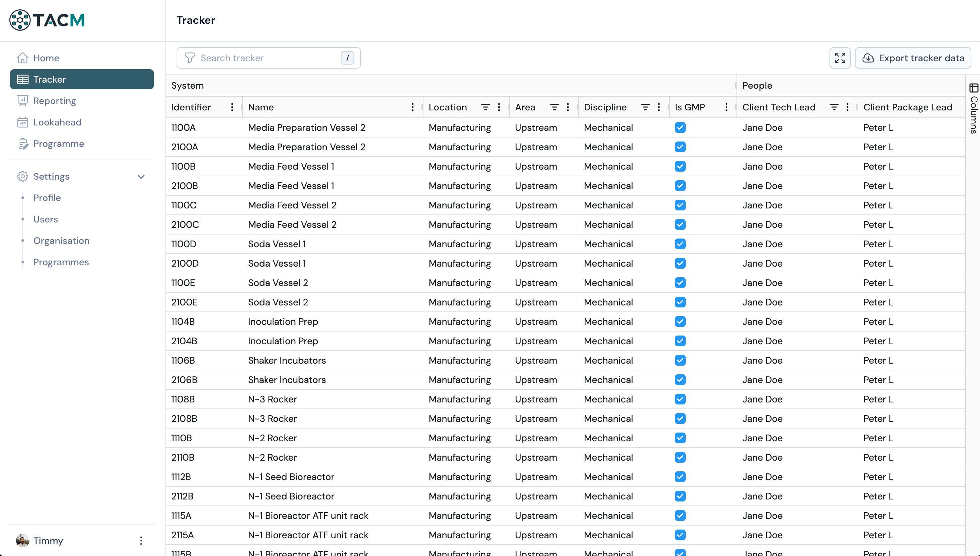Go to Reporting page
The height and width of the screenshot is (556, 980).
pos(54,101)
